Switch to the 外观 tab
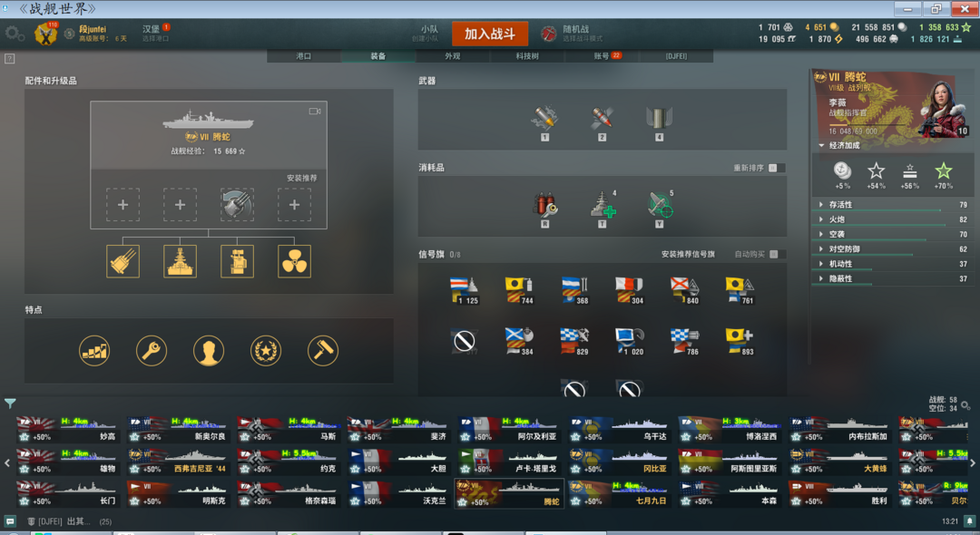The height and width of the screenshot is (535, 980). (453, 56)
